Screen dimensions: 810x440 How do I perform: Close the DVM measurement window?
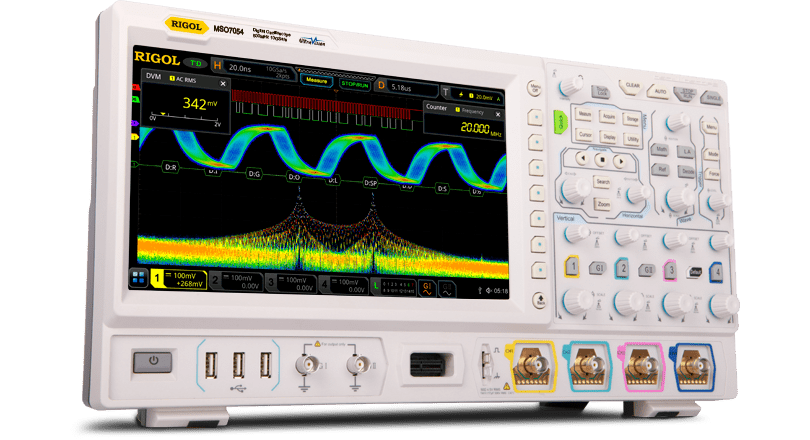pos(223,84)
